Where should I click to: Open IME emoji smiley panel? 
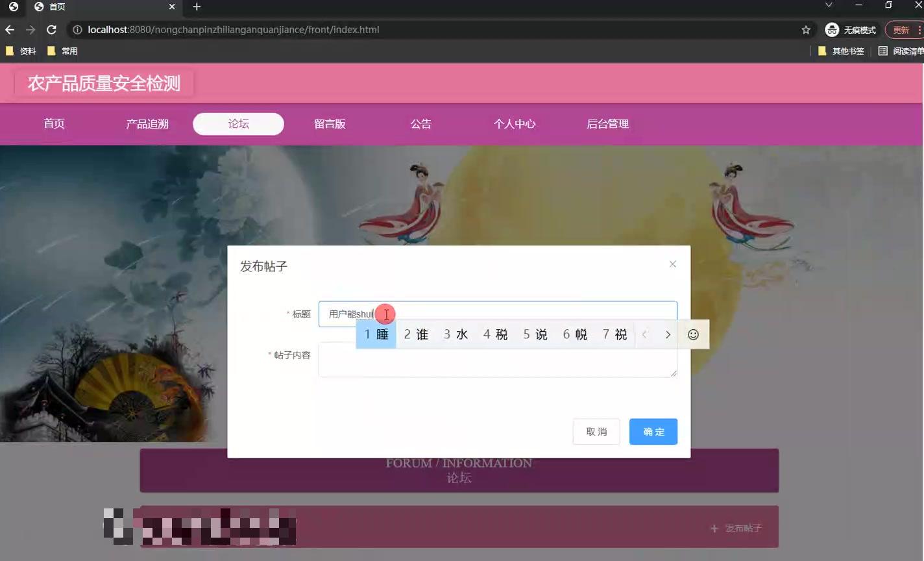[x=693, y=334]
